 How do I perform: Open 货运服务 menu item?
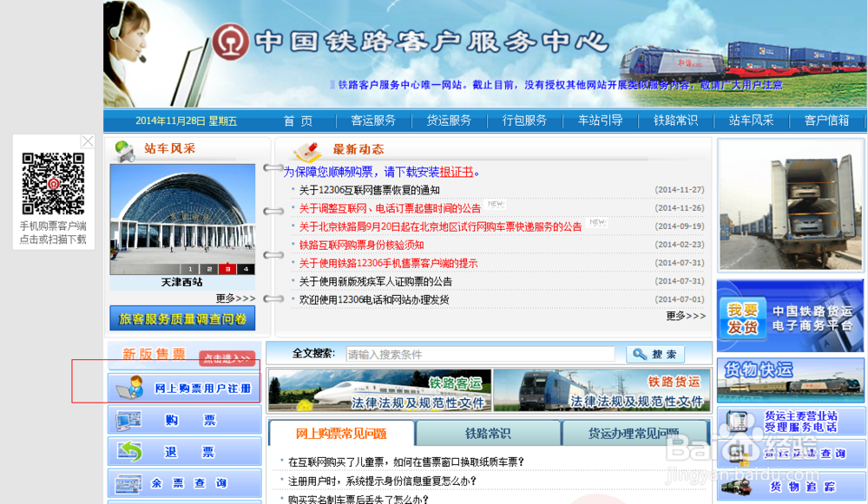[449, 121]
